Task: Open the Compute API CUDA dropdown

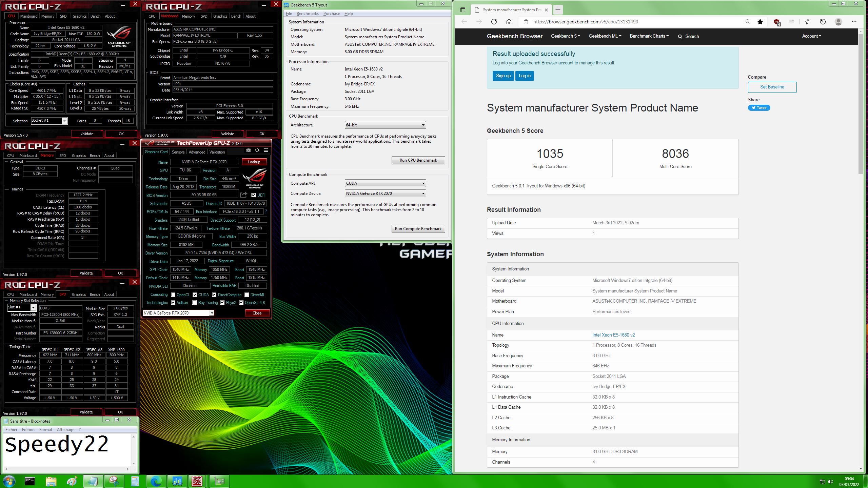Action: tap(385, 183)
